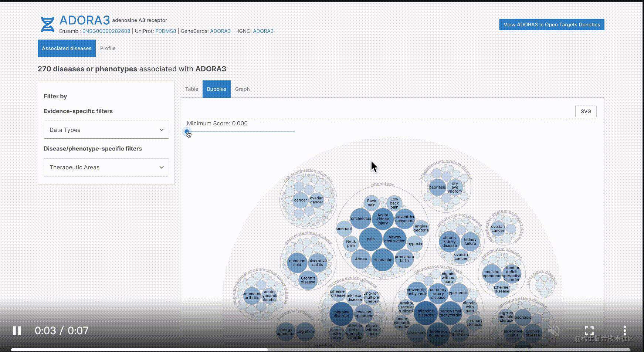The width and height of the screenshot is (644, 352).
Task: Click the paroxysmal tachycardia bubble
Action: click(450, 313)
